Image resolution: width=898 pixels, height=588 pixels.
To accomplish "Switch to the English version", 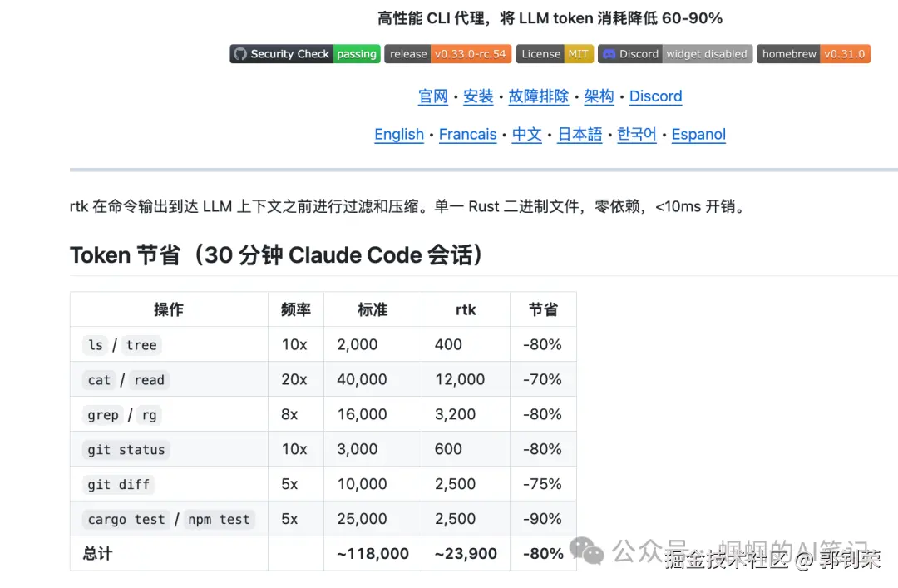I will click(x=399, y=135).
